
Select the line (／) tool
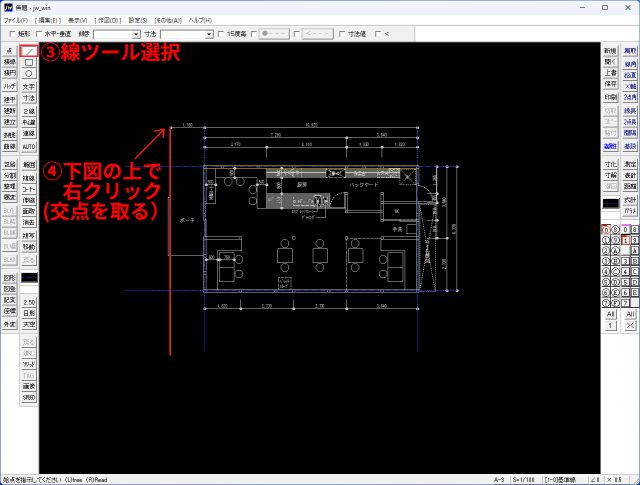pyautogui.click(x=29, y=50)
